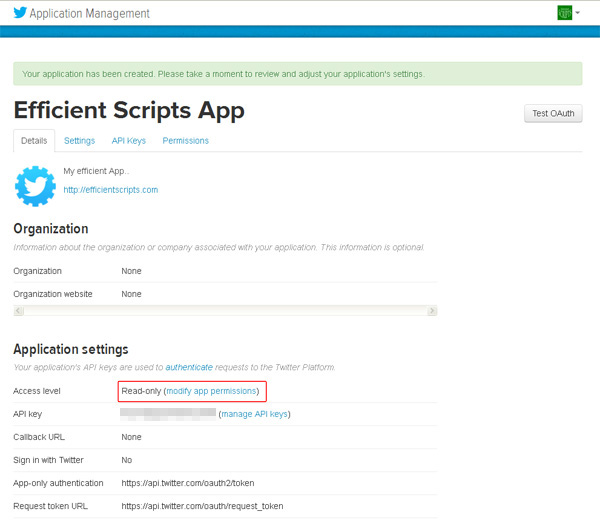Viewport: 600px width, 526px height.
Task: Go to the API Keys tab
Action: click(x=129, y=141)
